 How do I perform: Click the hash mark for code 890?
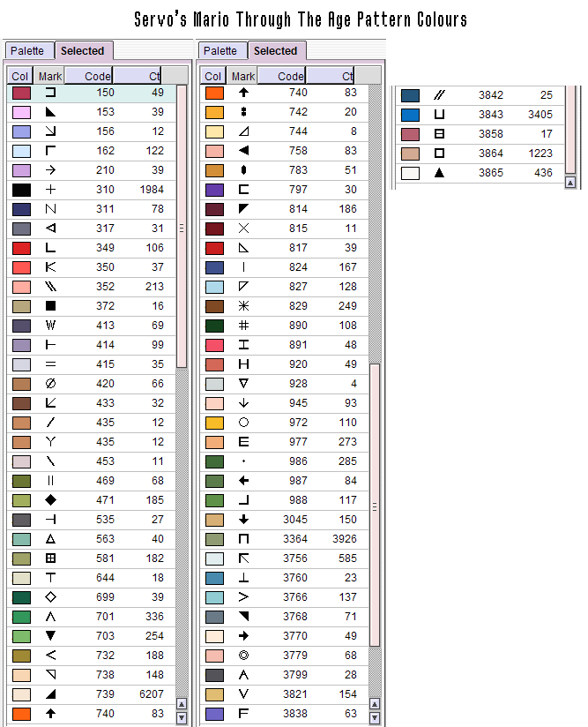tap(244, 326)
